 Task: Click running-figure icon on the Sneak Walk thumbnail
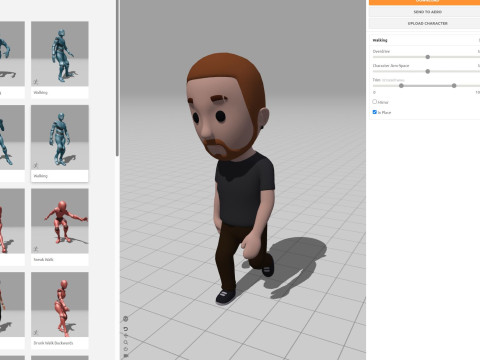point(36,249)
